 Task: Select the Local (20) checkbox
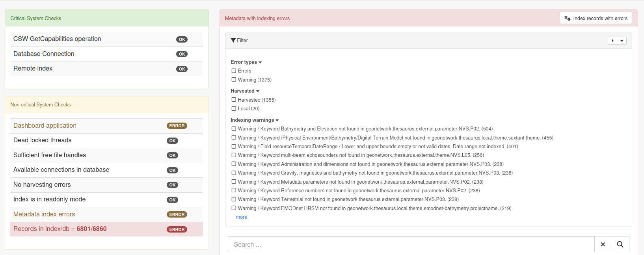(234, 108)
